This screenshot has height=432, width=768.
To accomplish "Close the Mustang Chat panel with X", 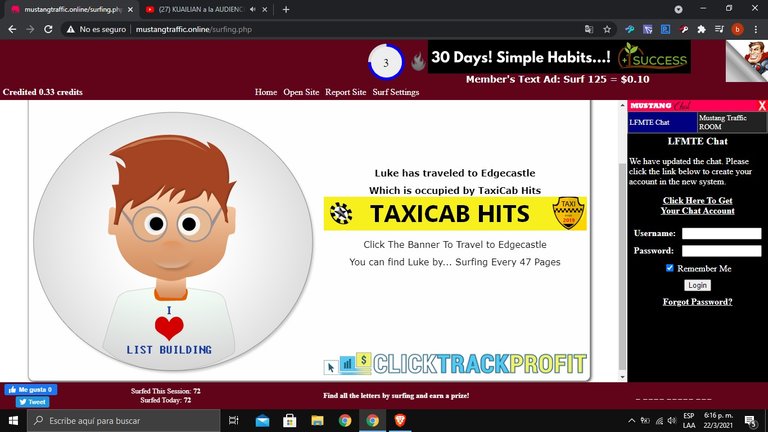I will pos(762,105).
